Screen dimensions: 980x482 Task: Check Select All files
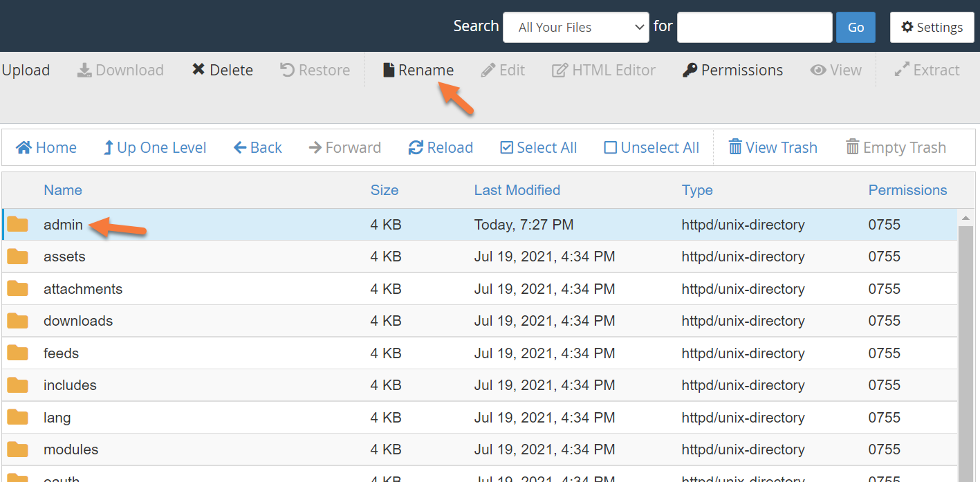click(506, 147)
